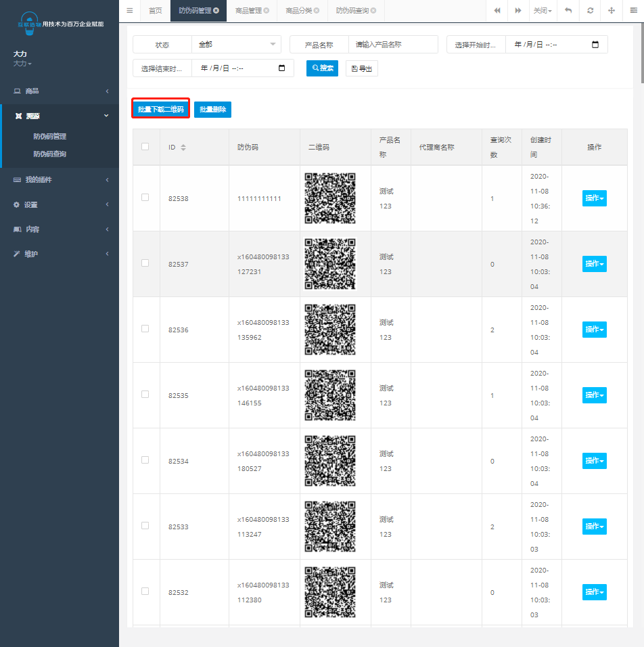This screenshot has width=644, height=647.
Task: Open the top-right list menu icon
Action: tap(634, 11)
